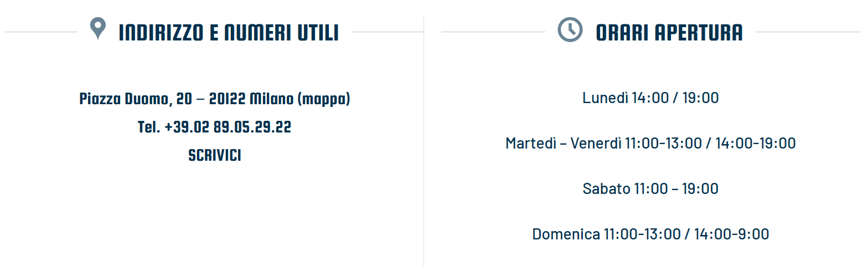The height and width of the screenshot is (276, 868).
Task: Click the Martedì – Venerdì label
Action: coord(563,144)
